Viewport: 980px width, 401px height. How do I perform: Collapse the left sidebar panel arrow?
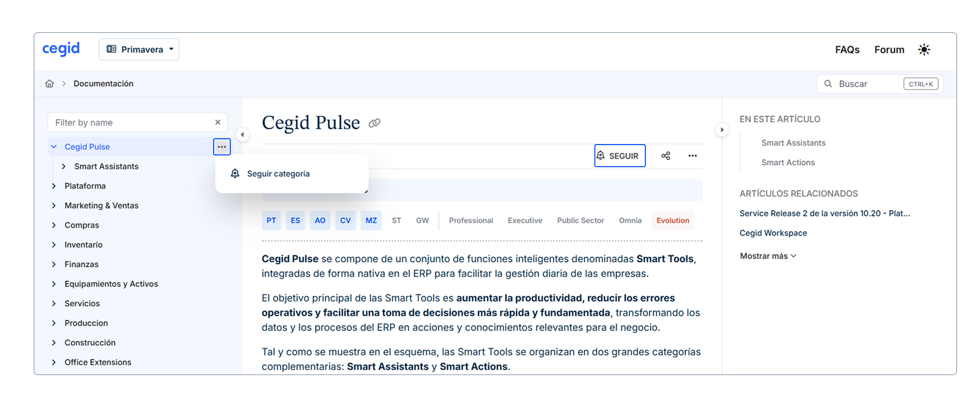(x=243, y=134)
